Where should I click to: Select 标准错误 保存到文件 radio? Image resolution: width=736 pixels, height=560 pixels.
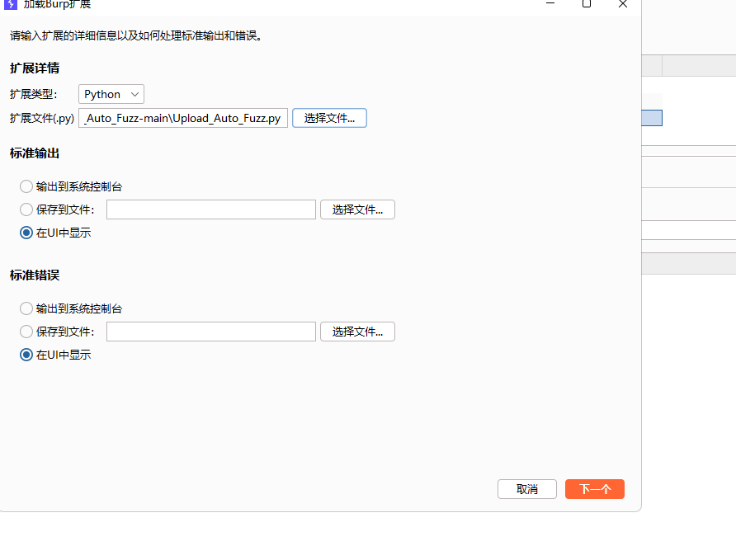click(x=26, y=332)
